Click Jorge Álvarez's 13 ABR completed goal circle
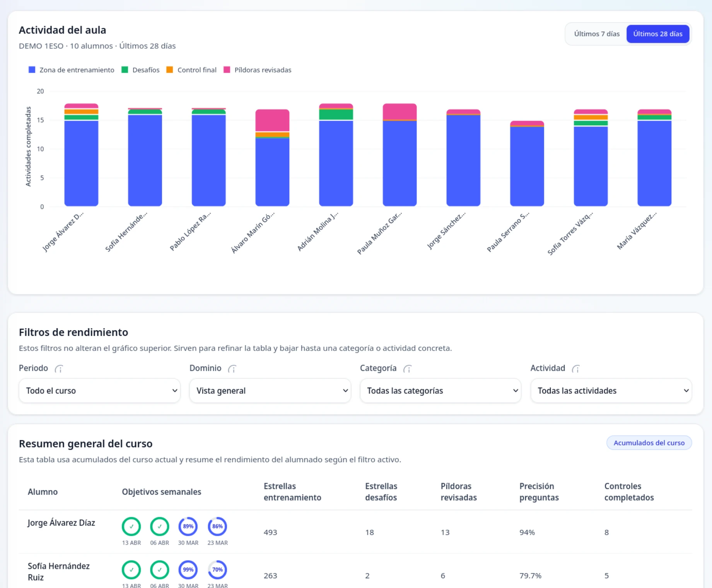The height and width of the screenshot is (588, 712). (131, 526)
